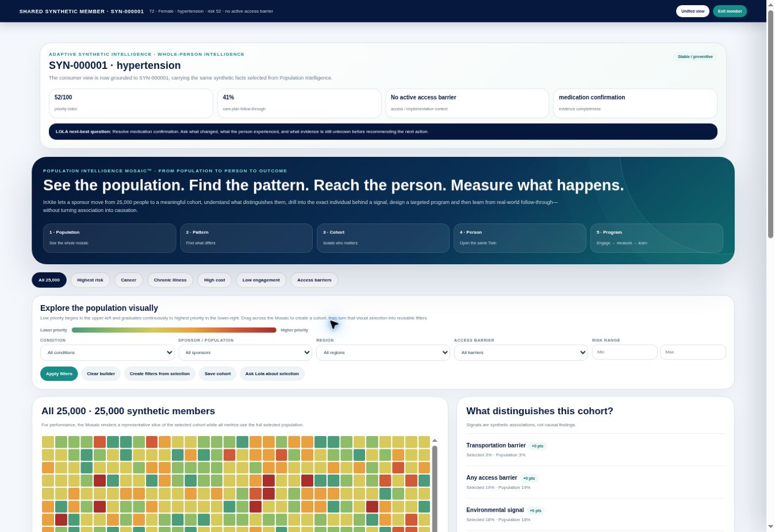Screen dimensions: 775x532
Task: Click Ask Lola about selection
Action: pos(272,373)
